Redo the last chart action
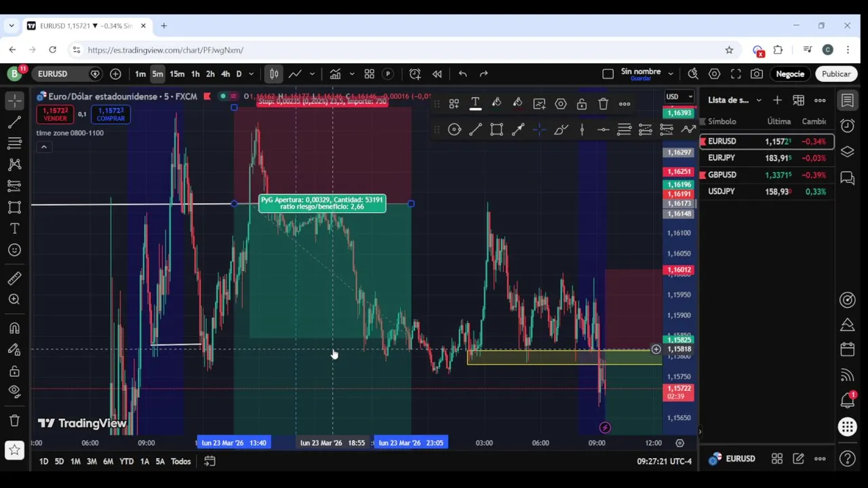Viewport: 868px width, 488px height. [x=484, y=74]
